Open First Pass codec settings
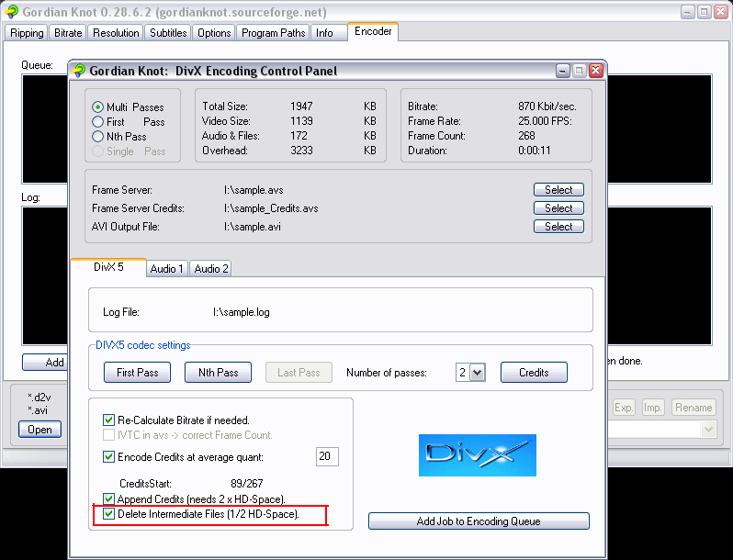Image resolution: width=733 pixels, height=560 pixels. tap(137, 372)
